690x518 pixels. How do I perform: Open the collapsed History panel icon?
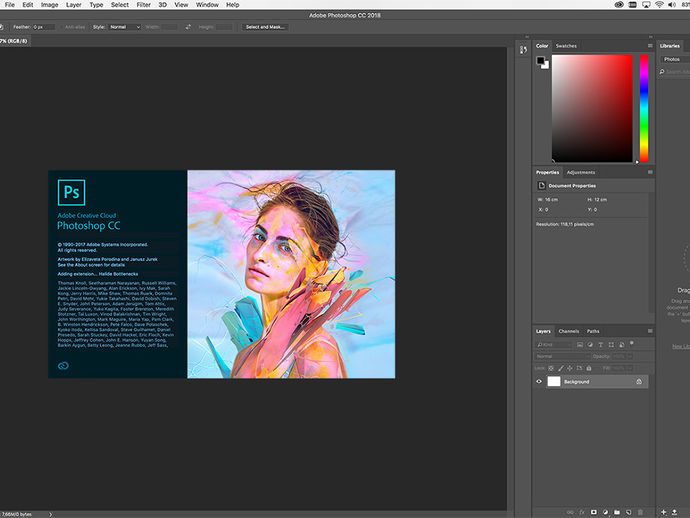tap(523, 50)
